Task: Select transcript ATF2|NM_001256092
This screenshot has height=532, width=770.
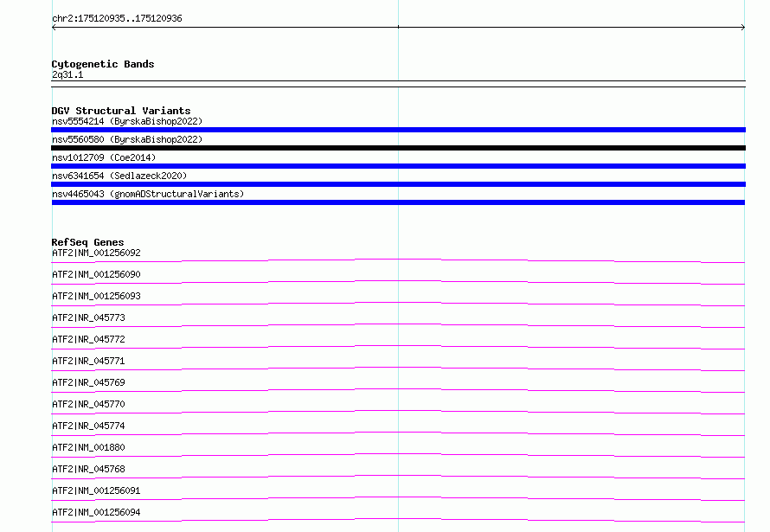Action: [x=96, y=253]
